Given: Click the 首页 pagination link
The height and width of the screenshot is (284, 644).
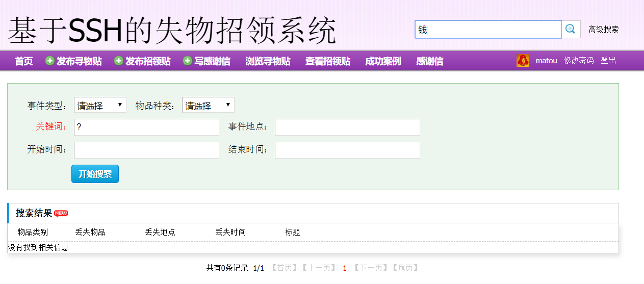Looking at the screenshot, I should 284,268.
